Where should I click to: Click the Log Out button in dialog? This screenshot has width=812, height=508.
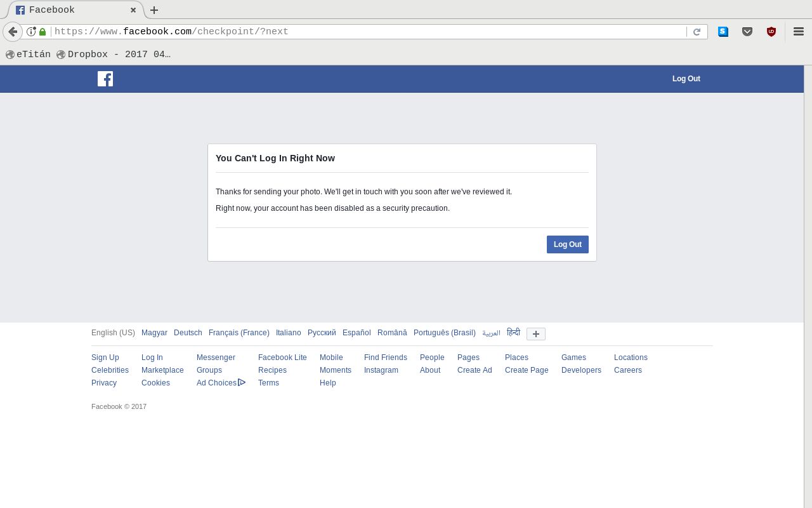click(568, 244)
